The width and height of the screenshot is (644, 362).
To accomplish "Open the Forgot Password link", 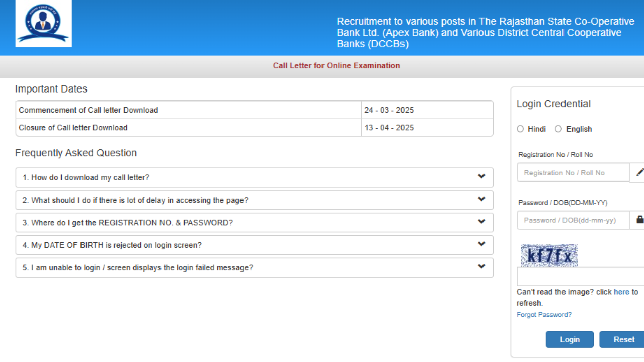I will tap(544, 314).
